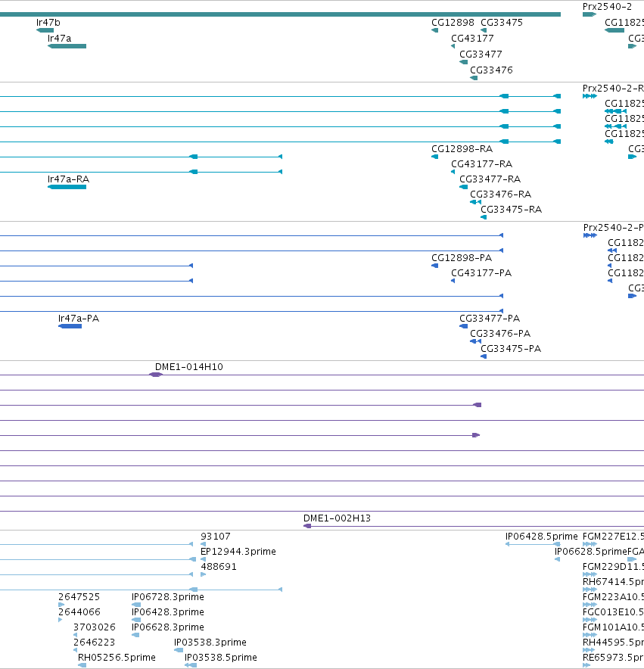The image size is (644, 669).
Task: Select the CG12898-PA protein label
Action: tap(462, 258)
